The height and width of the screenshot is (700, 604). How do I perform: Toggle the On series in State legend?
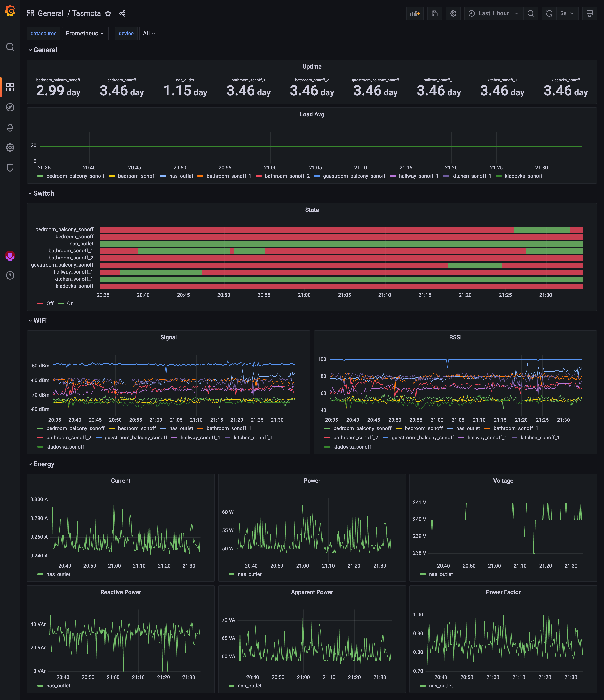[x=70, y=303]
